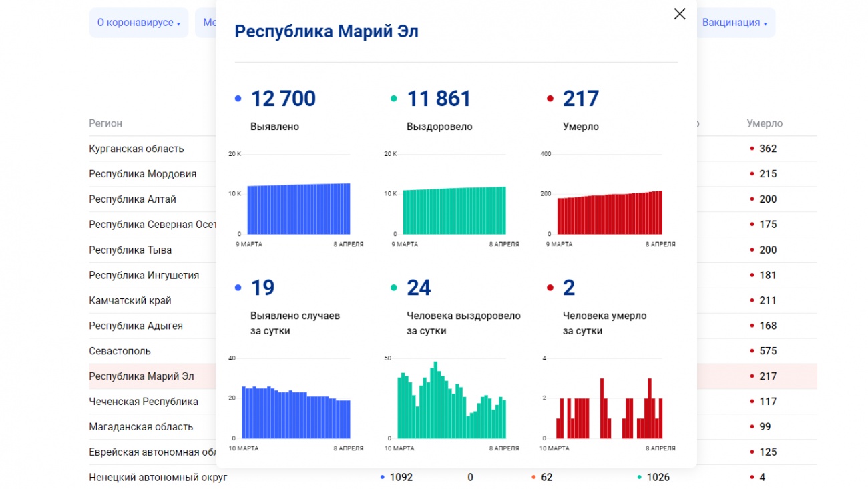Screen dimensions: 868x489
Task: Click the Камчатский край region entry
Action: 130,300
